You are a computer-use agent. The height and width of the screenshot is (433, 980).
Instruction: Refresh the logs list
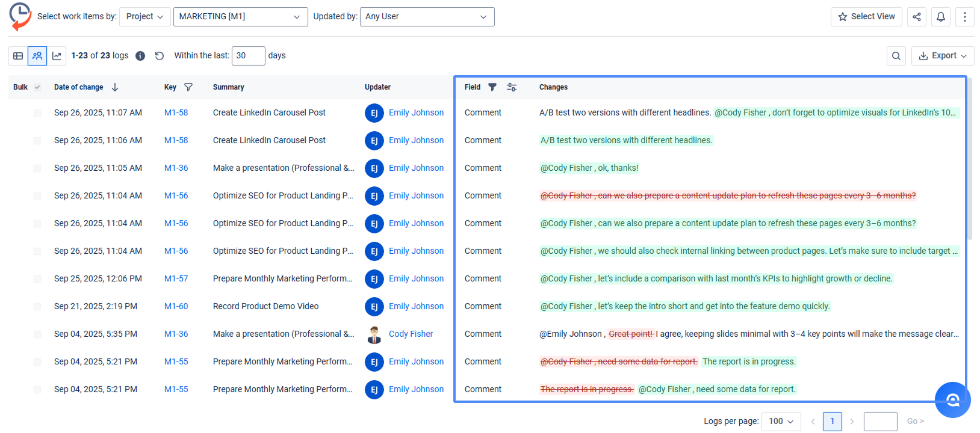coord(160,56)
